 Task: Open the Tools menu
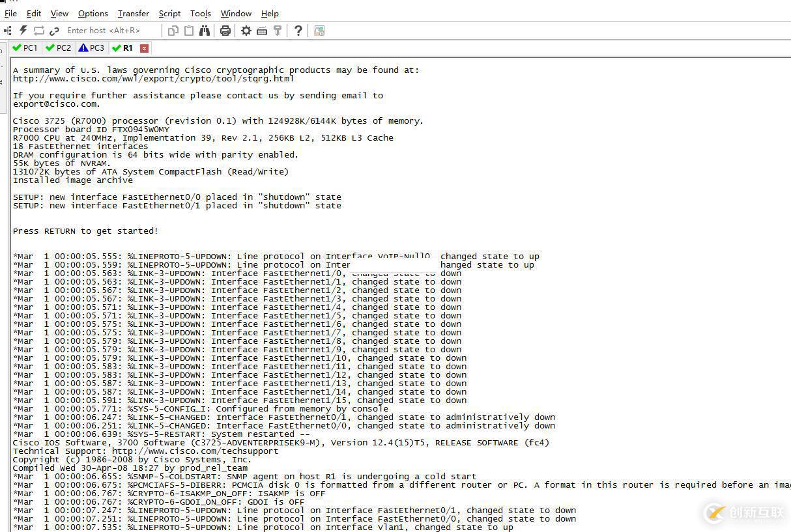click(201, 13)
